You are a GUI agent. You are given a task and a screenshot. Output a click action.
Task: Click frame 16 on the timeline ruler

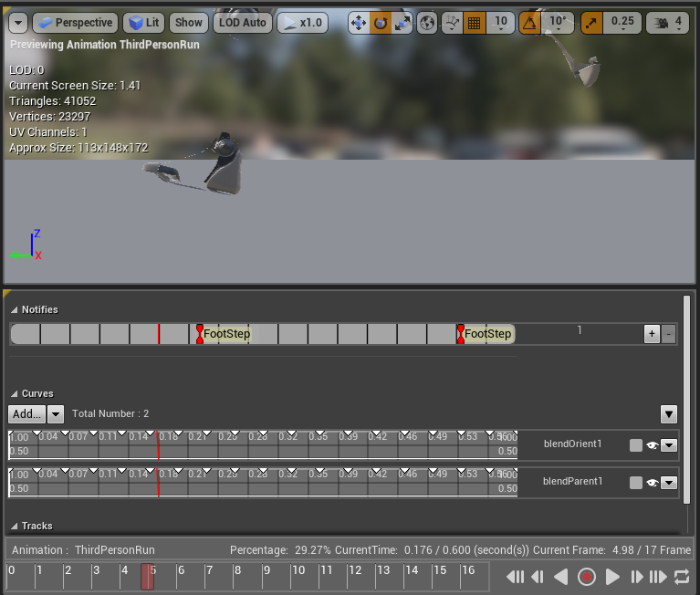coord(468,570)
